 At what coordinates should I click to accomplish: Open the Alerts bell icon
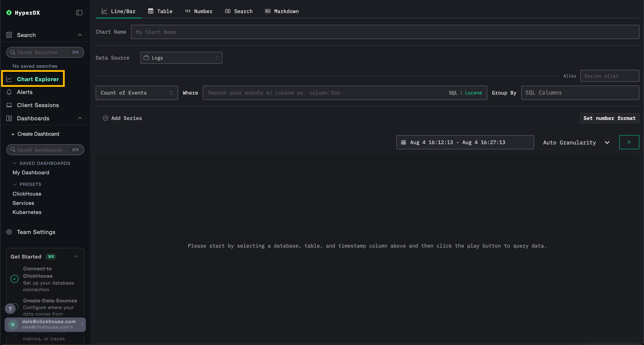pos(9,92)
